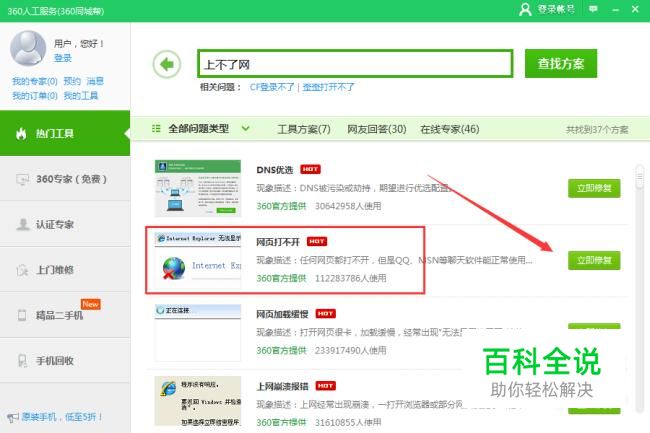Open the 消息 link
This screenshot has width=650, height=433.
95,81
